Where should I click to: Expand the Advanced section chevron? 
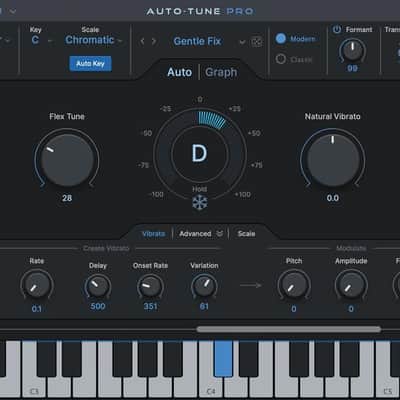[220, 233]
